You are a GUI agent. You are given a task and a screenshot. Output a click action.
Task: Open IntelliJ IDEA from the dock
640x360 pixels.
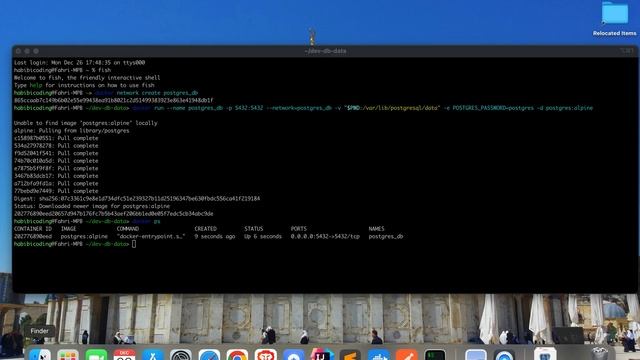click(x=322, y=354)
